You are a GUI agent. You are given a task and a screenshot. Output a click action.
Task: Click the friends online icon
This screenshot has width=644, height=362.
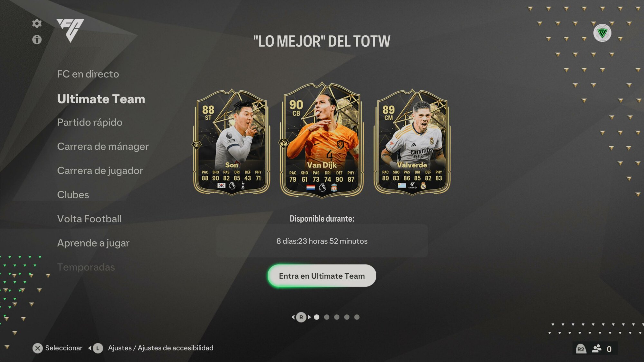pos(597,348)
